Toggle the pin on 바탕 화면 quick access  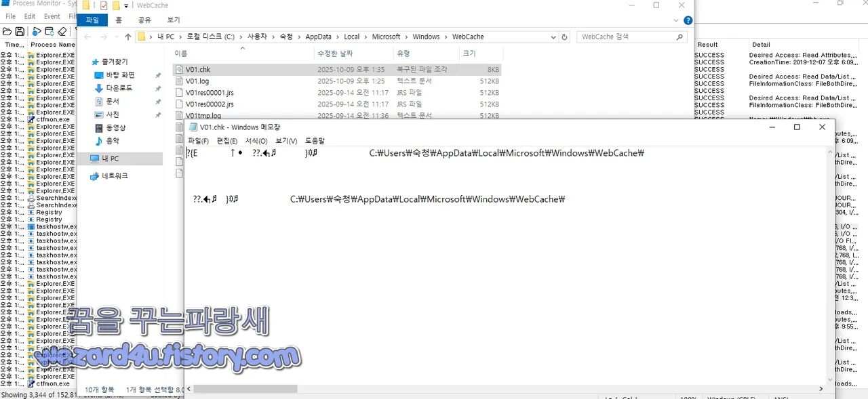tap(157, 75)
